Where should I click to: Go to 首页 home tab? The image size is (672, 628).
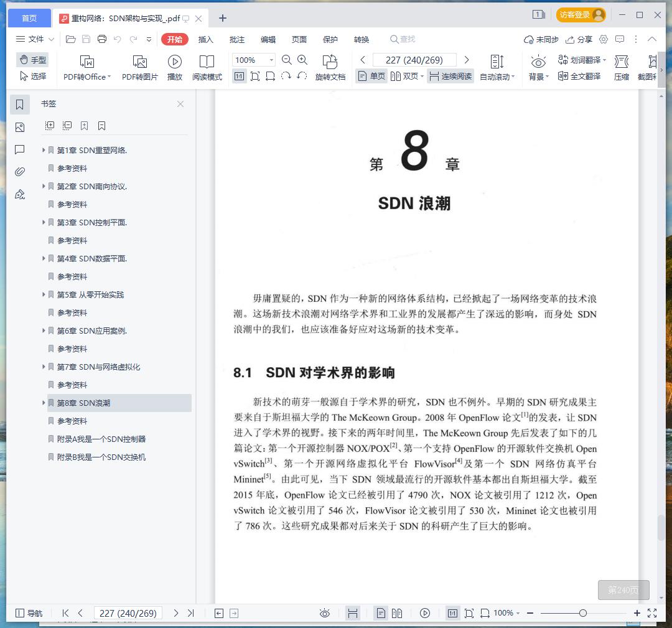(29, 18)
